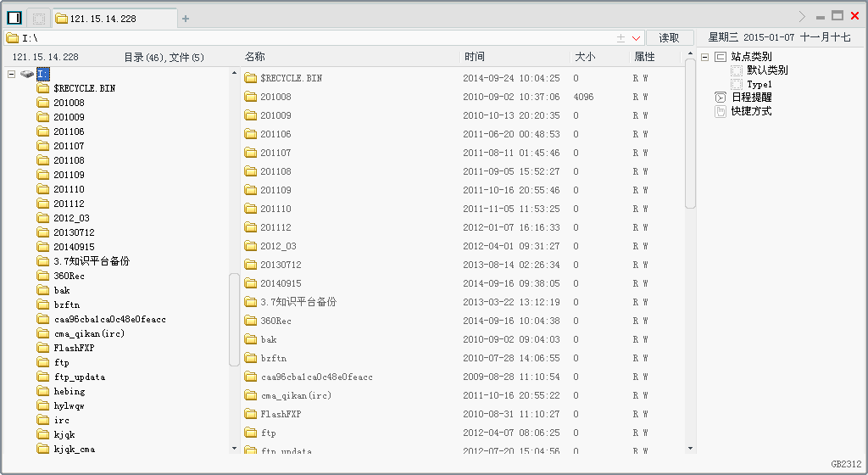
Task: Click 目录(46), 文件(5) summary text
Action: (164, 57)
